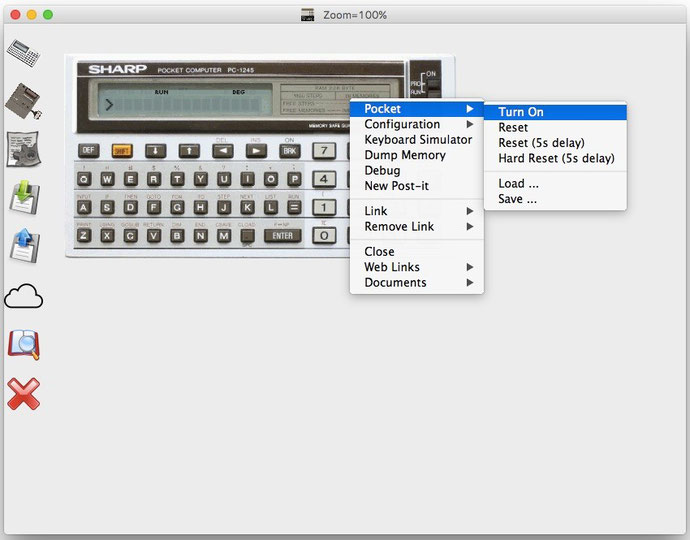Toggle the ON/PRO/RUN power switch

(433, 86)
